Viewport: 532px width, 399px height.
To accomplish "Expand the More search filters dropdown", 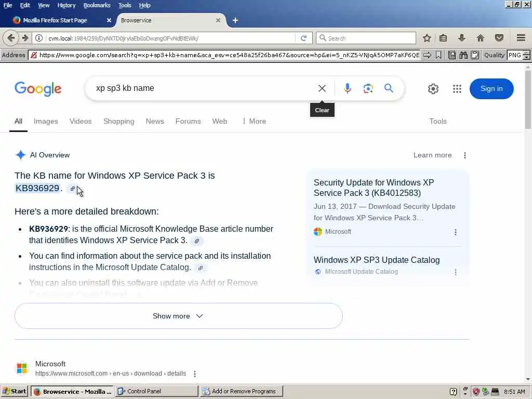I will coord(254,121).
